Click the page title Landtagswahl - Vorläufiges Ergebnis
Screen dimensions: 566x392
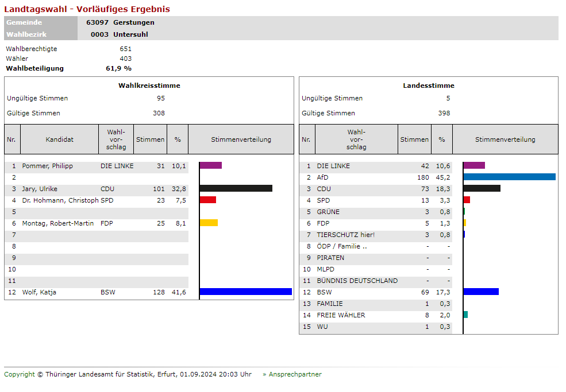[x=87, y=9]
